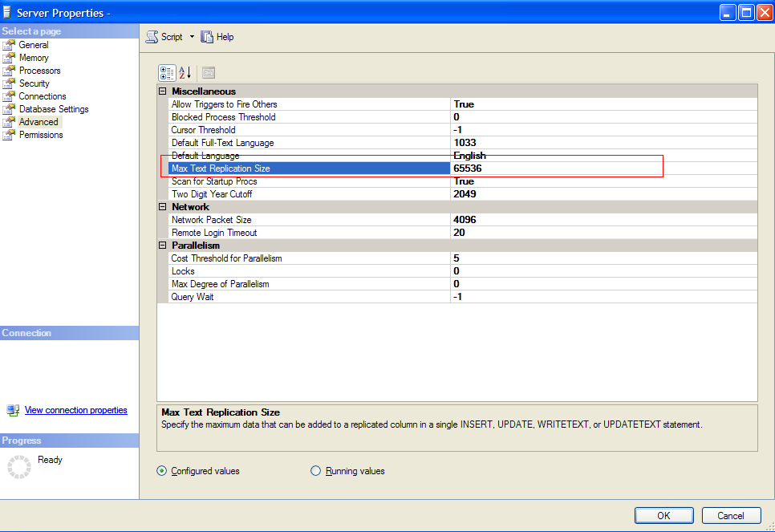
Task: Open the Script dropdown arrow
Action: pos(192,37)
